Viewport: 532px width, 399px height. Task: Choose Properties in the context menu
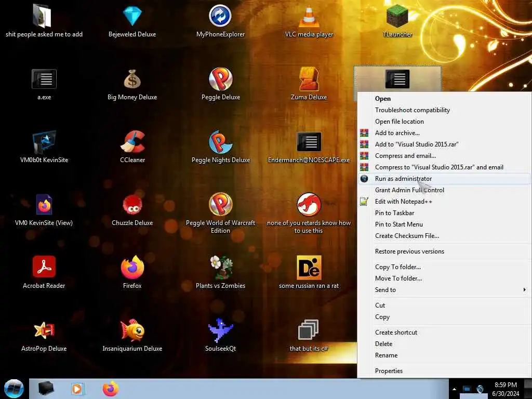(445, 371)
